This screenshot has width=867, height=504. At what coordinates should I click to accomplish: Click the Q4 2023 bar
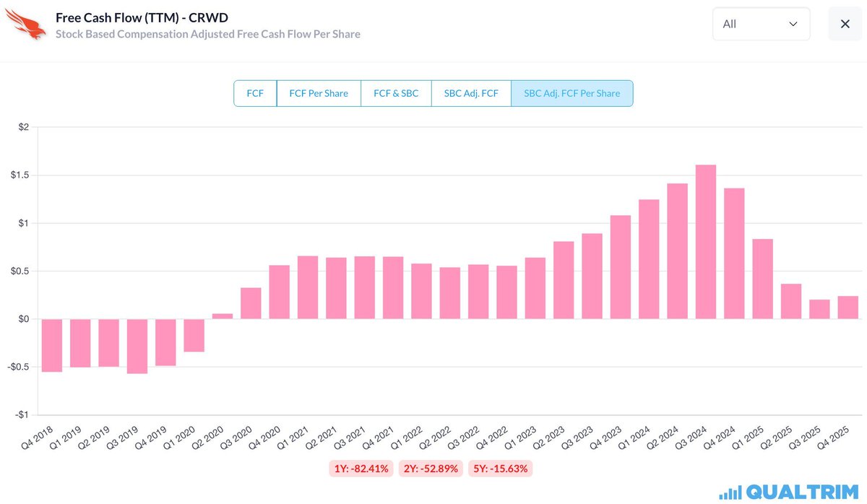[620, 267]
